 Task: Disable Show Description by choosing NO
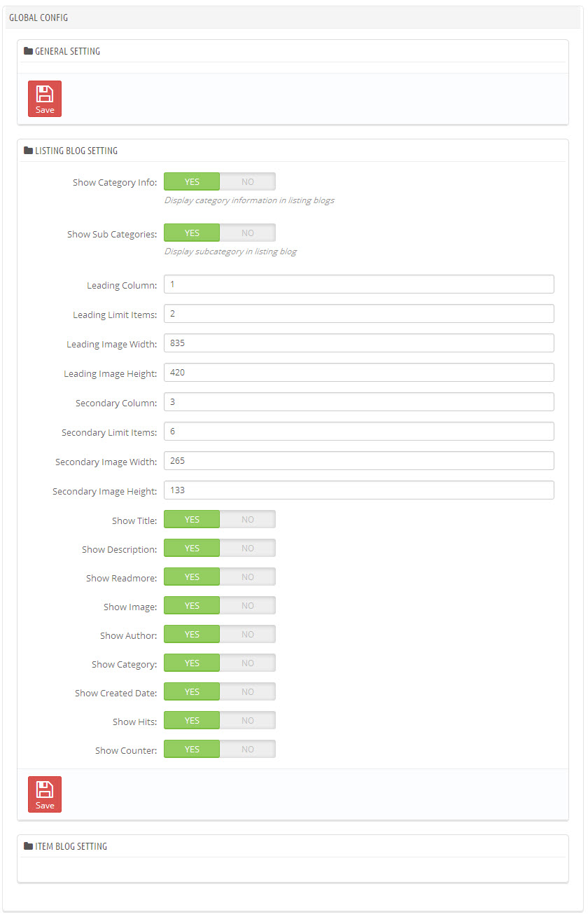pyautogui.click(x=248, y=548)
